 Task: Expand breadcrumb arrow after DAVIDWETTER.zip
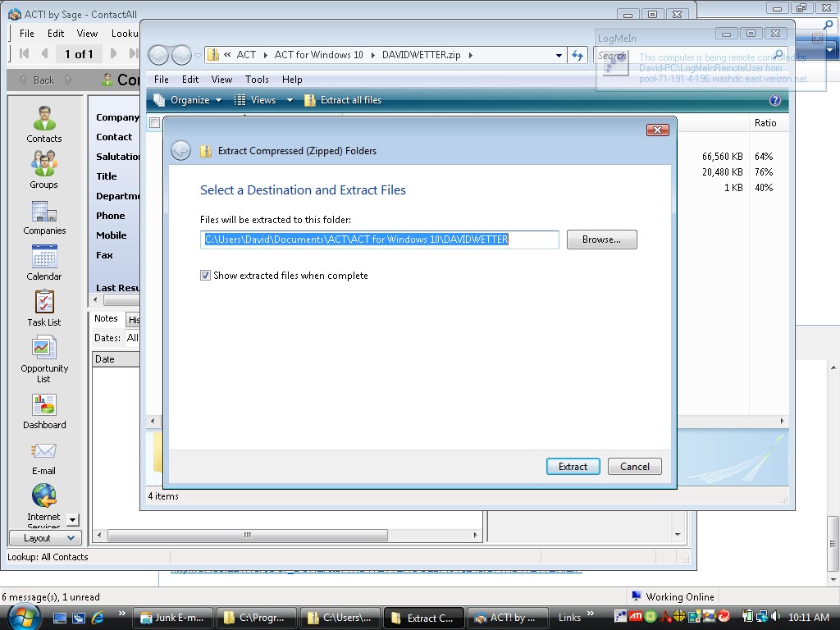click(x=470, y=55)
